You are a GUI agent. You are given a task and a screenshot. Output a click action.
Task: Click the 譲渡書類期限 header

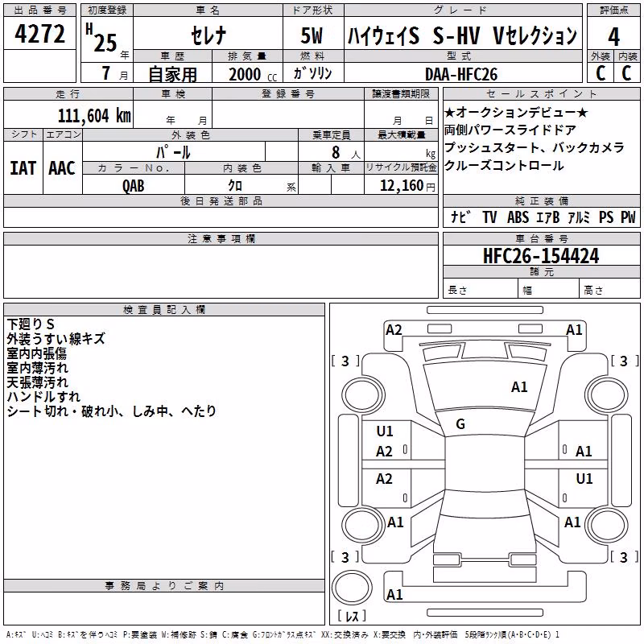coord(401,94)
